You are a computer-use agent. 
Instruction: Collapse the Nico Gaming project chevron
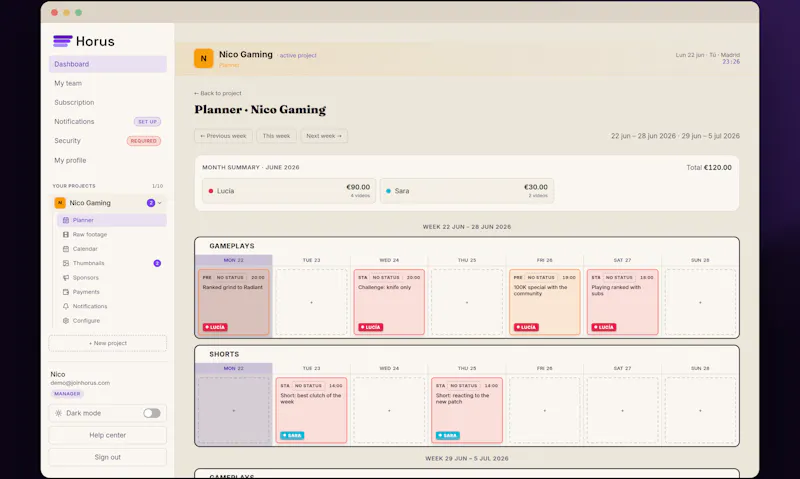click(x=160, y=203)
